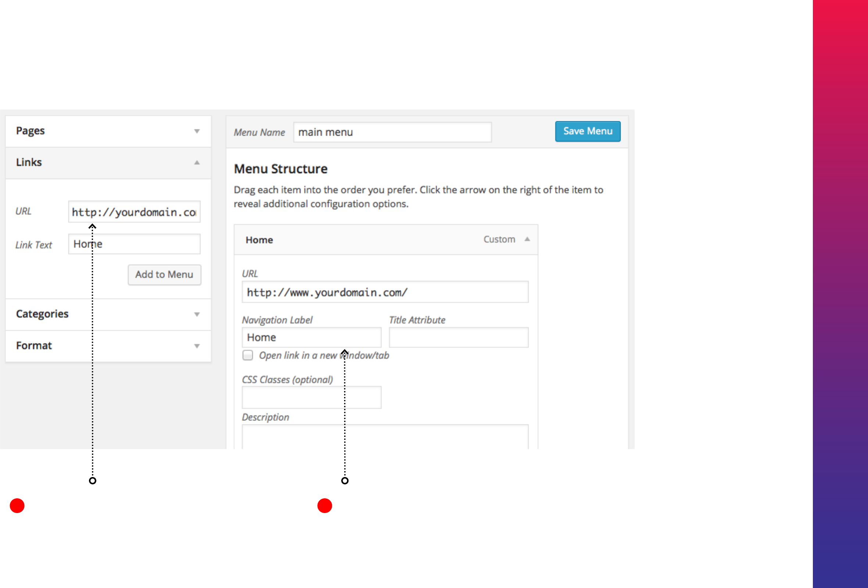This screenshot has width=868, height=588.
Task: Enable Open link in new window checkbox
Action: [x=248, y=355]
